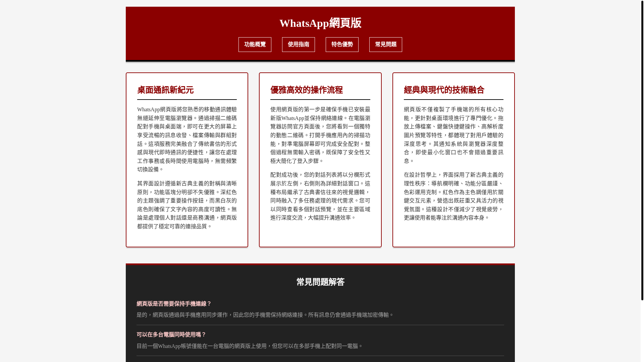The image size is (644, 362).
Task: Click paragraph starting WhatsApp網頁版將您熟悉的
Action: click(x=187, y=139)
